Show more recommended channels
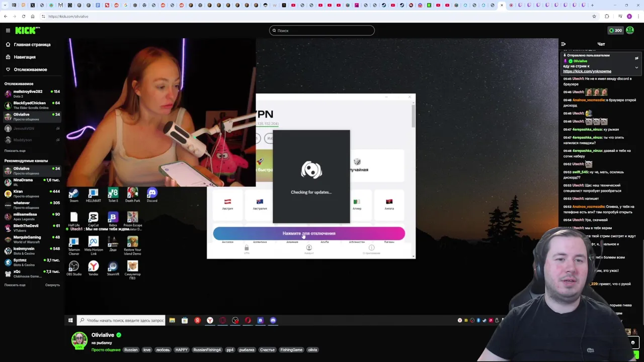 click(15, 285)
